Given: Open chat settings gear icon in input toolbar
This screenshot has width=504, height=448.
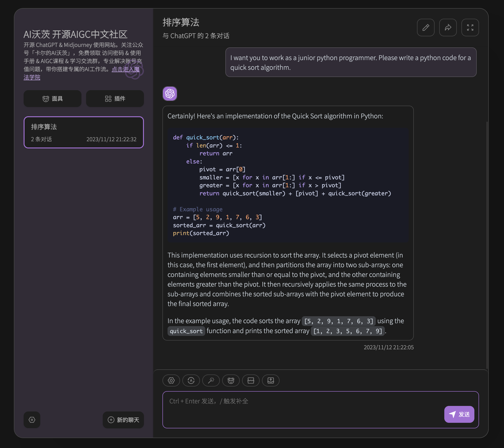Looking at the screenshot, I should click(x=171, y=380).
